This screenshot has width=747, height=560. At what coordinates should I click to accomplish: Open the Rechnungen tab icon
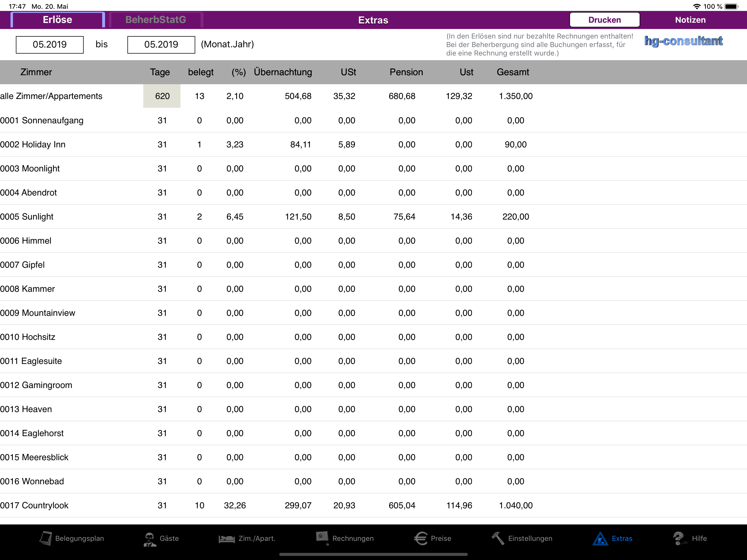[x=322, y=538]
